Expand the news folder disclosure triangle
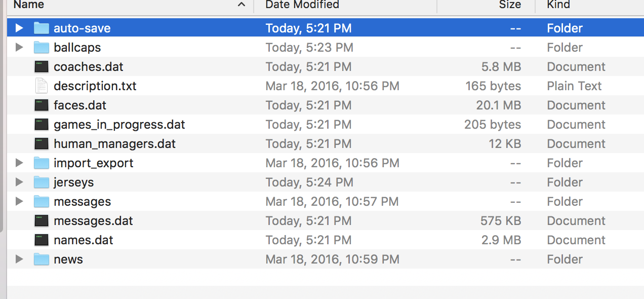Viewport: 644px width, 299px height. coord(19,259)
